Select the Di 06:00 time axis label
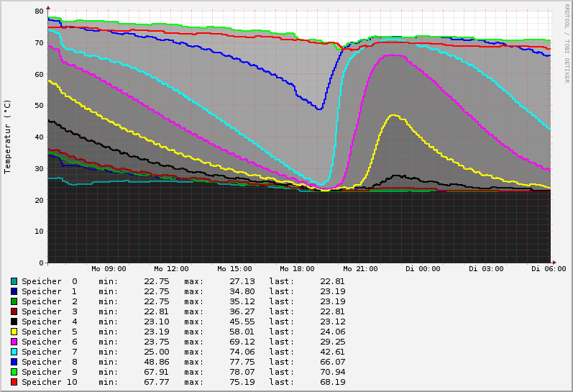The width and height of the screenshot is (573, 392). pos(549,269)
